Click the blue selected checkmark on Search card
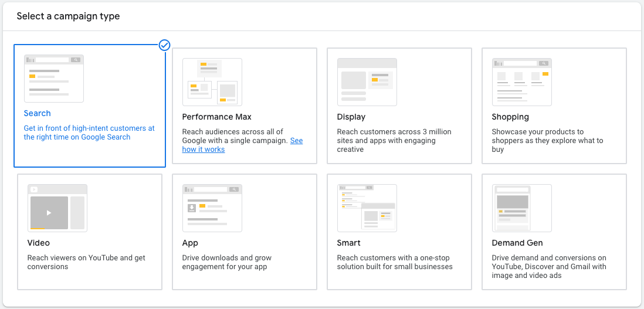This screenshot has height=309, width=644. pos(165,45)
